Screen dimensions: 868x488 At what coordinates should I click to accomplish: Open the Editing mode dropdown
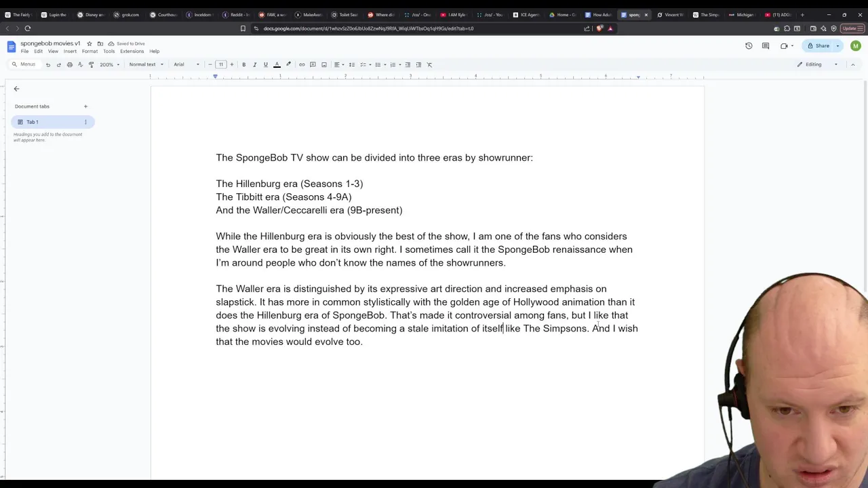pos(816,64)
